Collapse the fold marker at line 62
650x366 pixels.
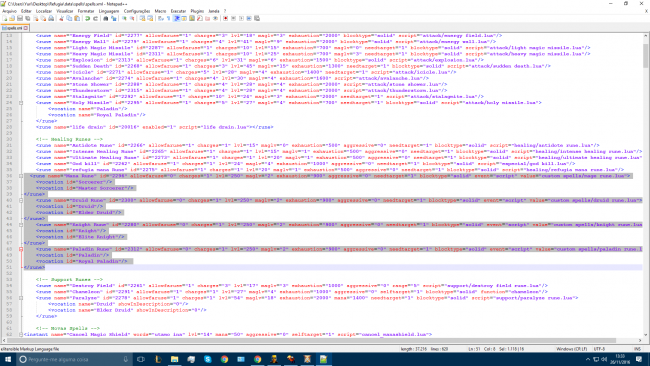click(21, 334)
